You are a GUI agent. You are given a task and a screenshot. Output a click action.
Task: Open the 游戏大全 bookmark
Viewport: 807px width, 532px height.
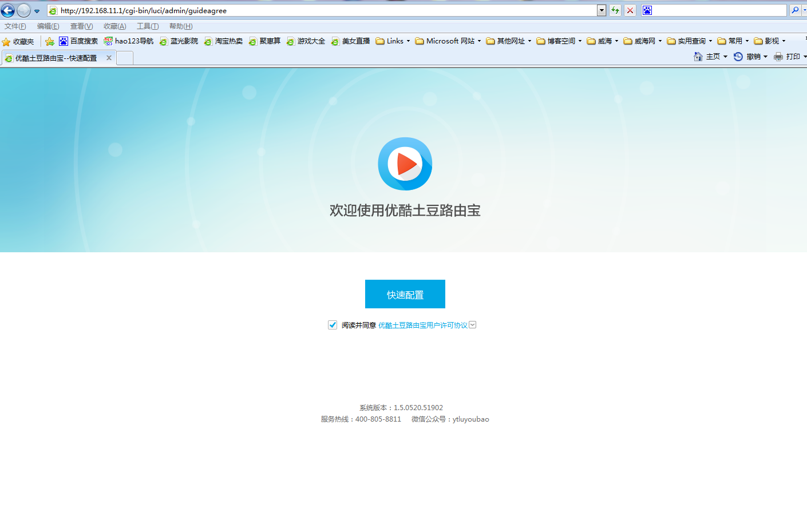click(x=306, y=41)
